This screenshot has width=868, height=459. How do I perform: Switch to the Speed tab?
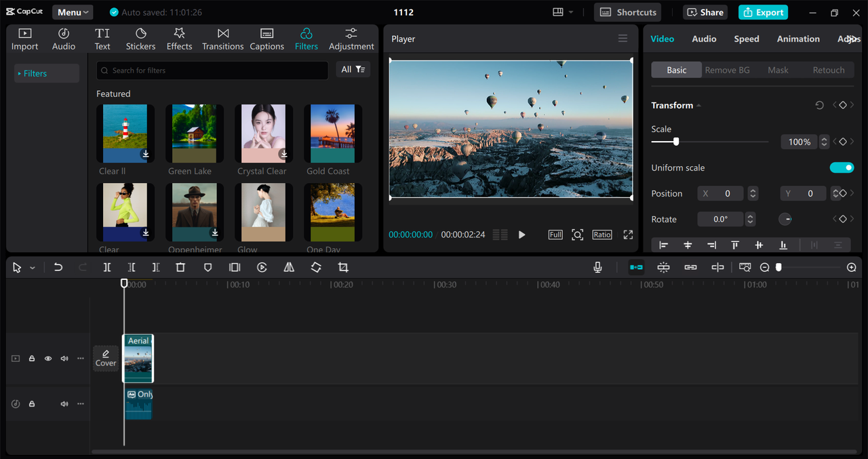click(747, 39)
